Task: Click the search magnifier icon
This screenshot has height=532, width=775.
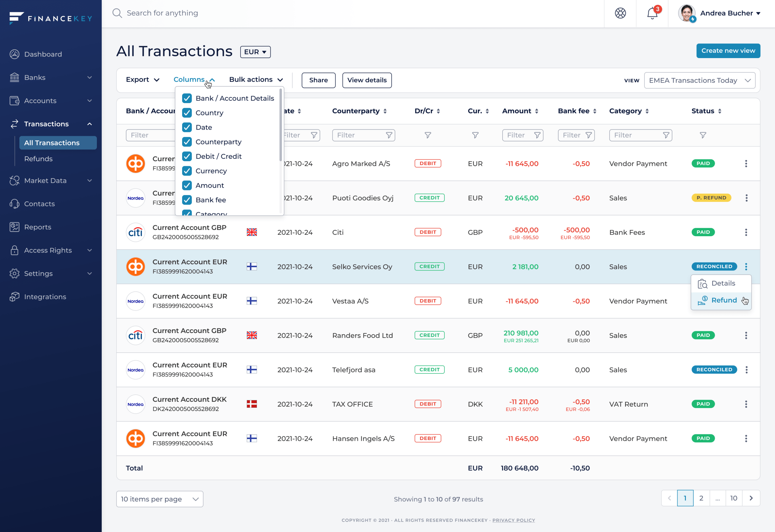Action: point(117,13)
